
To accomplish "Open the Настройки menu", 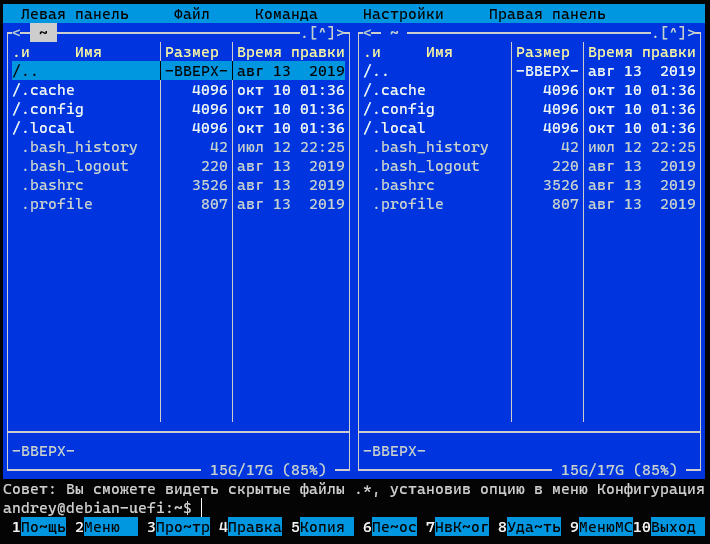I will (x=403, y=14).
